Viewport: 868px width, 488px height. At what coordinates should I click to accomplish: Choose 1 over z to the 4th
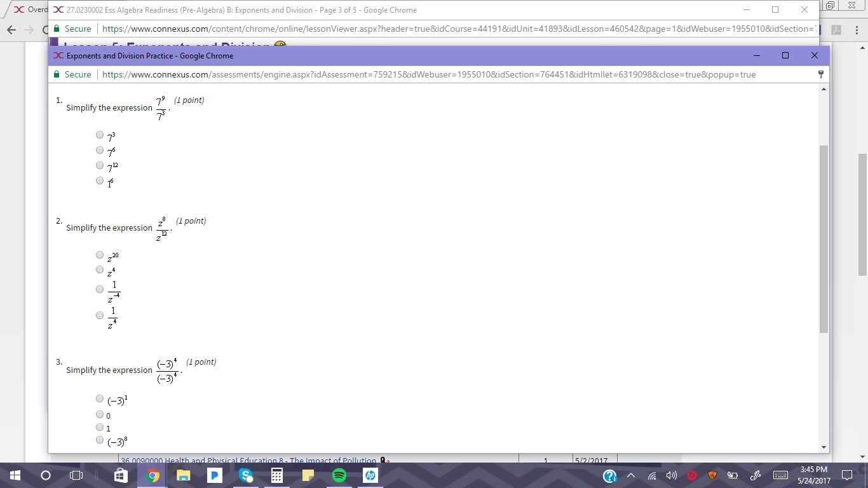(x=100, y=315)
